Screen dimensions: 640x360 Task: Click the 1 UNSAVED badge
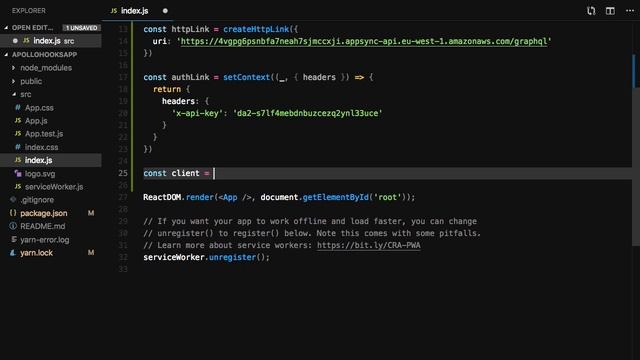[82, 28]
